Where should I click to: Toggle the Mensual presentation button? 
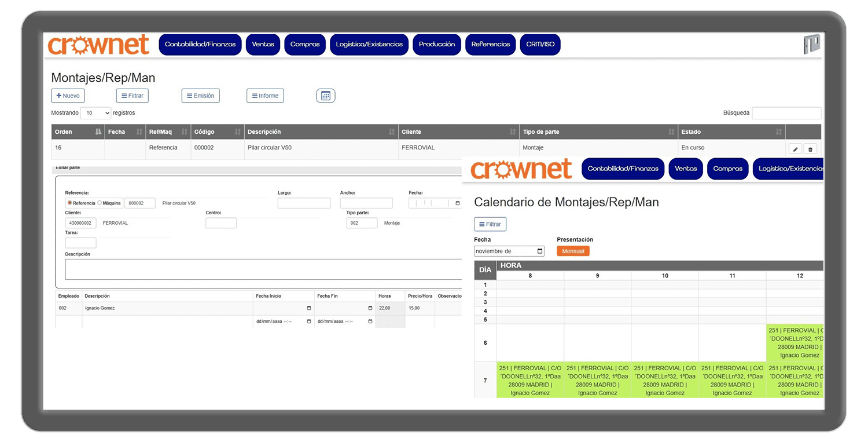coord(573,251)
